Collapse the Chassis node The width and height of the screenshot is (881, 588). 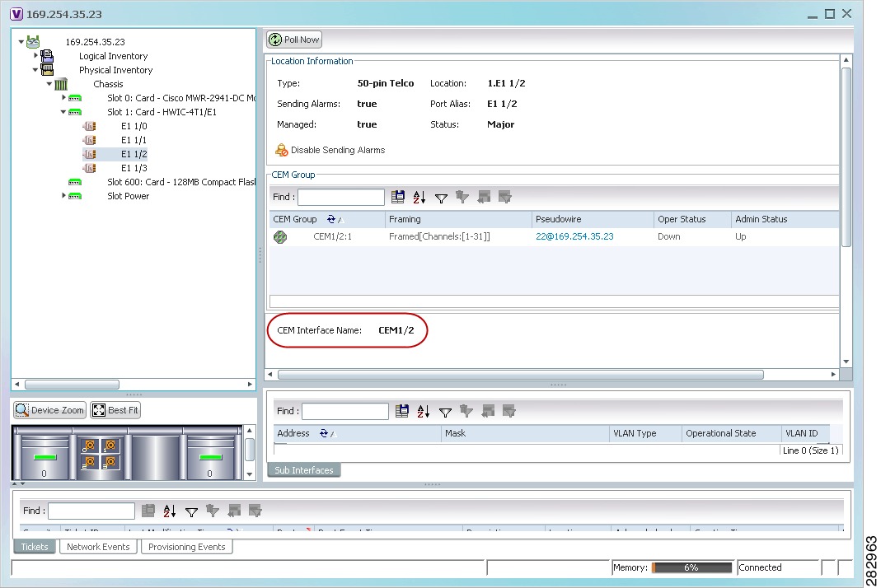[49, 84]
